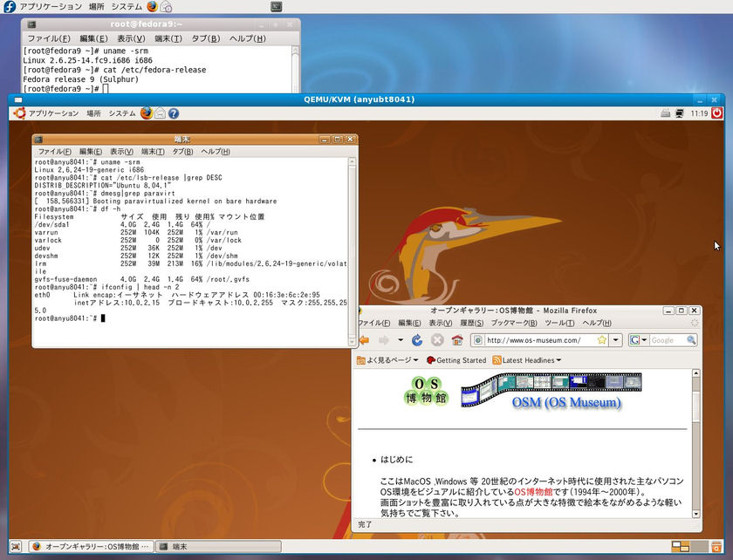Click Firefox URL address field

pyautogui.click(x=540, y=340)
